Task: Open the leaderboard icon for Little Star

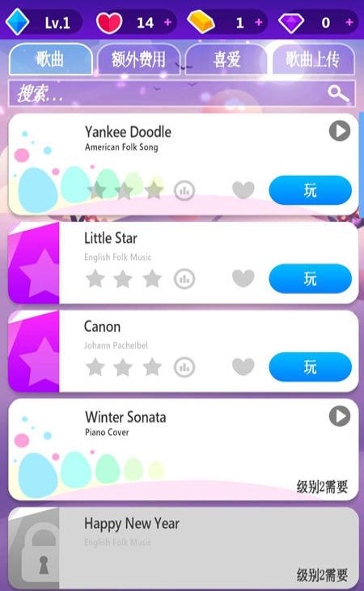Action: tap(184, 279)
